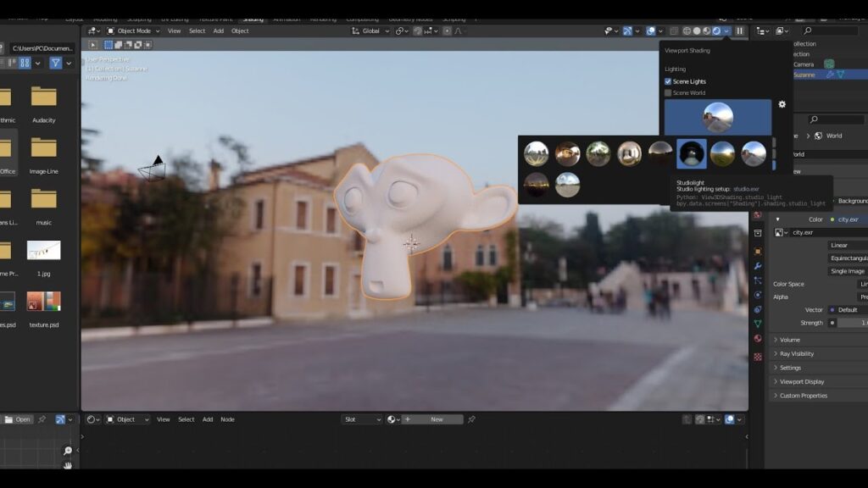
Task: Select the first HDRI sphere in top row
Action: (536, 153)
